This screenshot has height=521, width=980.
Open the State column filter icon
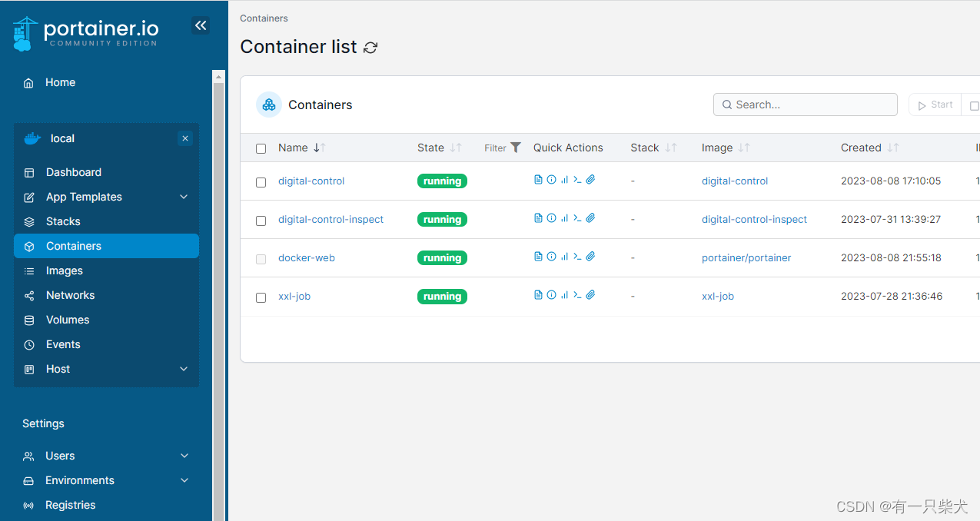pos(515,148)
